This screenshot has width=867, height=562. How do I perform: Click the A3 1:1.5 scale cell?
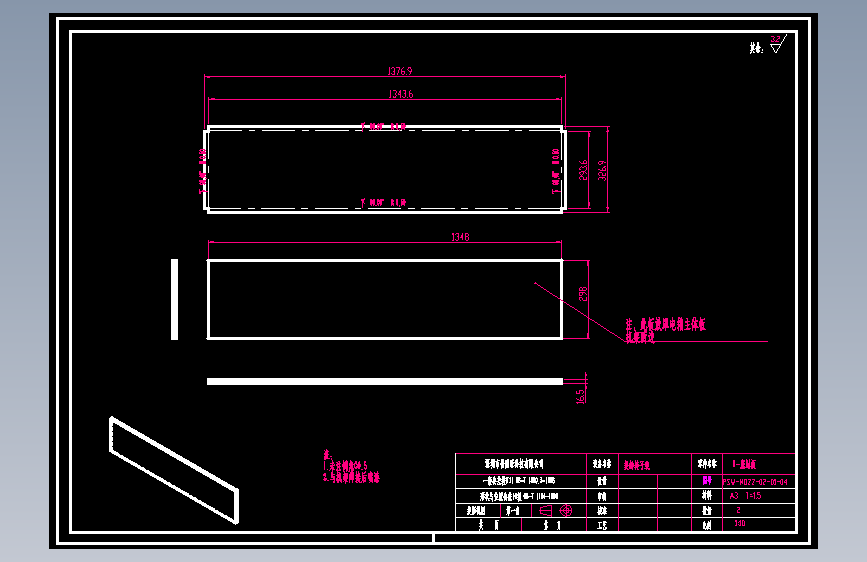[746, 496]
